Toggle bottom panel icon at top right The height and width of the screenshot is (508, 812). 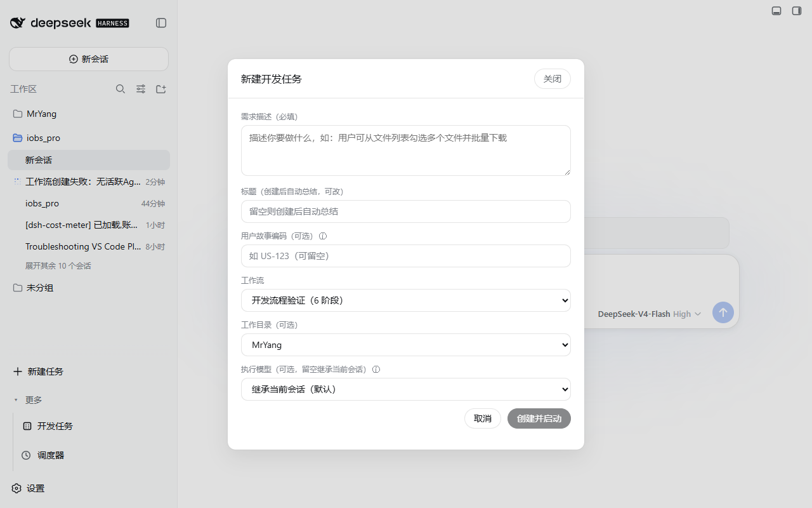click(776, 11)
